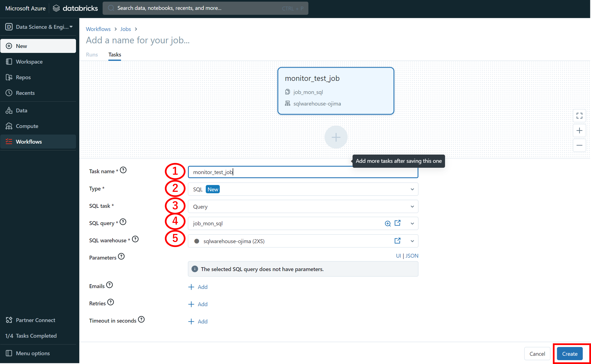Screen dimensions: 591x364
Task: Switch parameters view to JSON
Action: (412, 256)
